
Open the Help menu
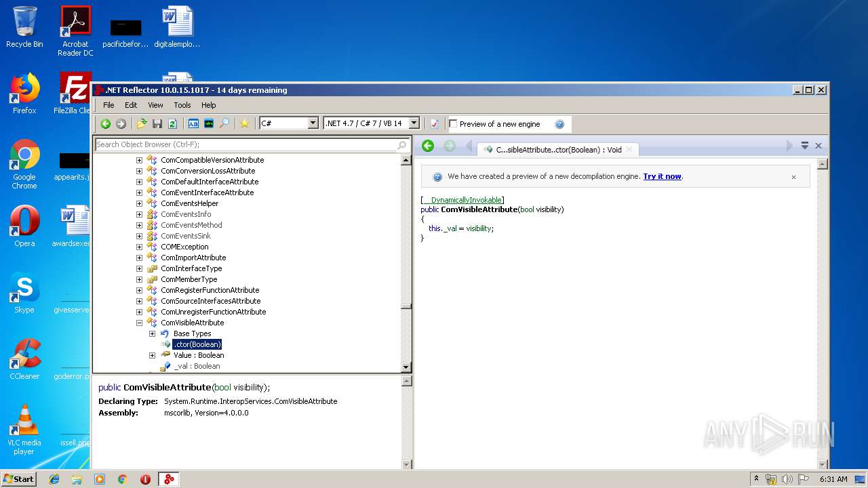[209, 105]
